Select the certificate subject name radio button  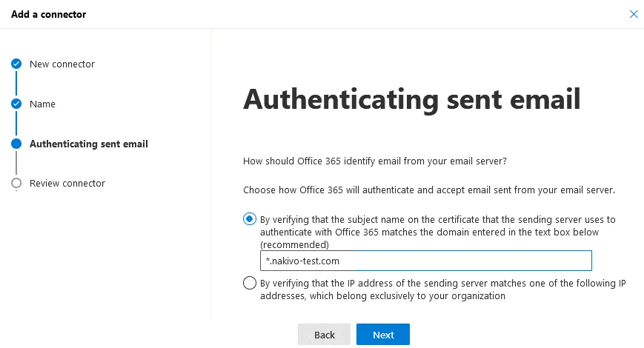(250, 219)
